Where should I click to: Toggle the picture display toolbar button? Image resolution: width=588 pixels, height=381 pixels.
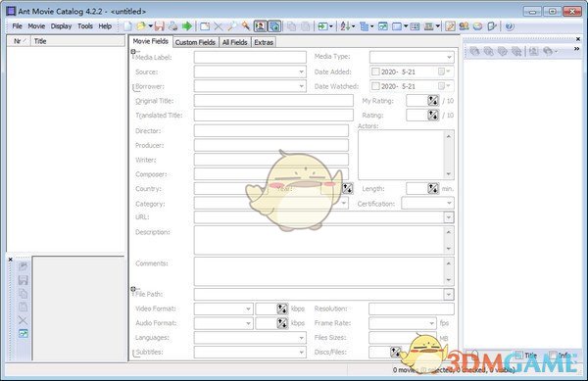coord(260,26)
